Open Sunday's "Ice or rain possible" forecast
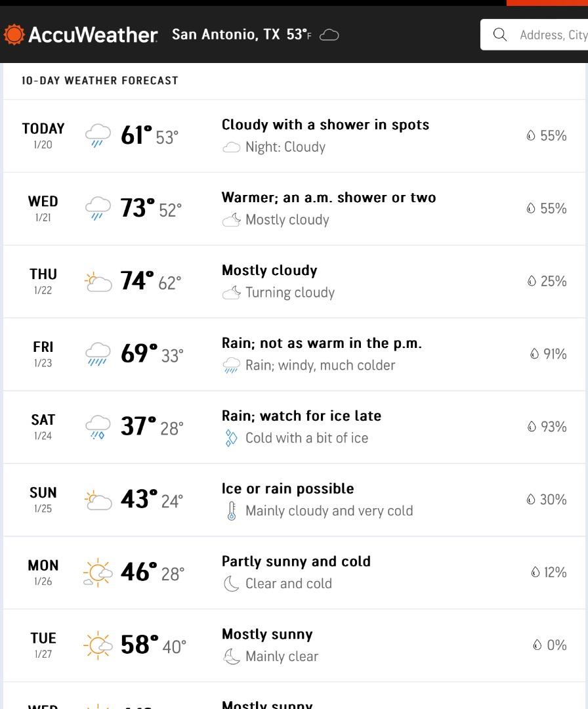Image resolution: width=588 pixels, height=709 pixels. (287, 489)
